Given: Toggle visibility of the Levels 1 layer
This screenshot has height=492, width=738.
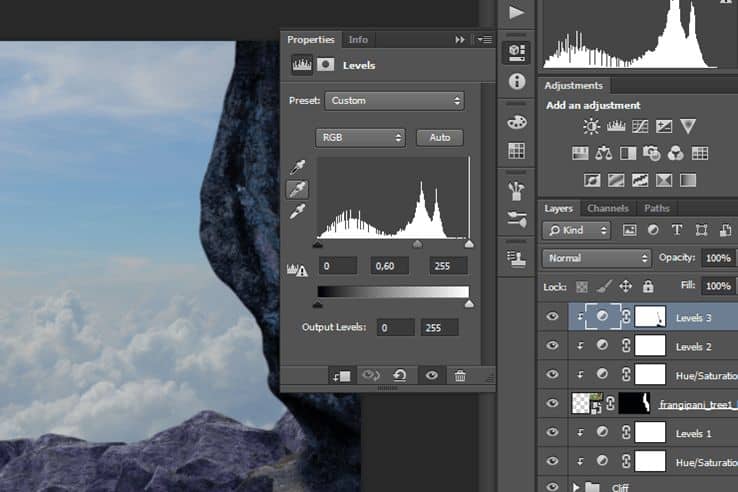Looking at the screenshot, I should (553, 432).
